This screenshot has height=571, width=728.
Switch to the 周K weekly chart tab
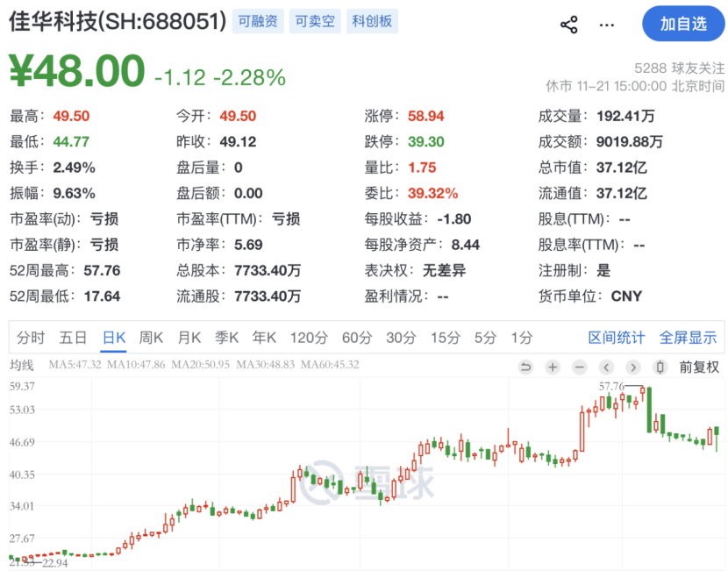(151, 337)
